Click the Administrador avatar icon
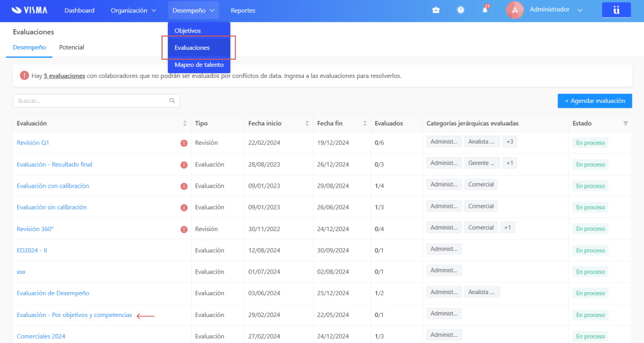 [515, 10]
